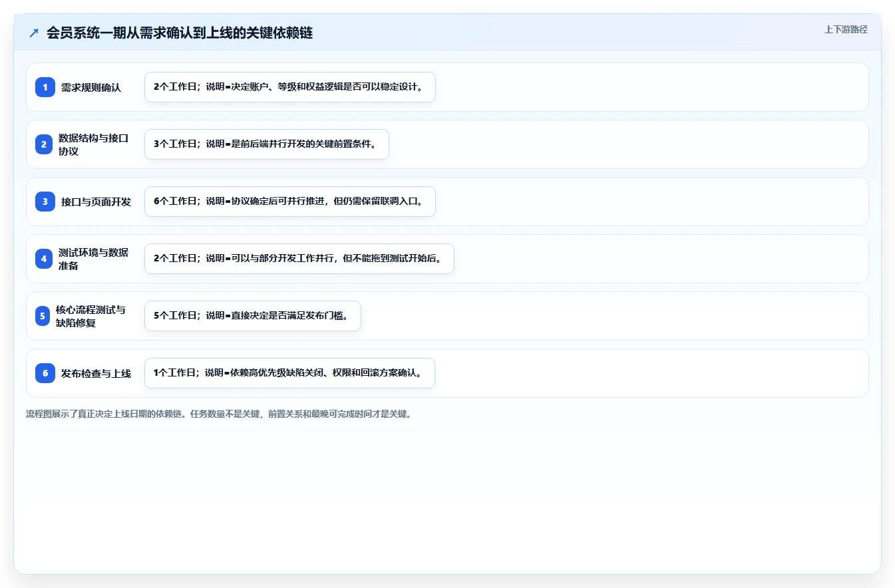Image resolution: width=895 pixels, height=588 pixels.
Task: Select the 测试环境与数据准备 step label
Action: tap(93, 259)
